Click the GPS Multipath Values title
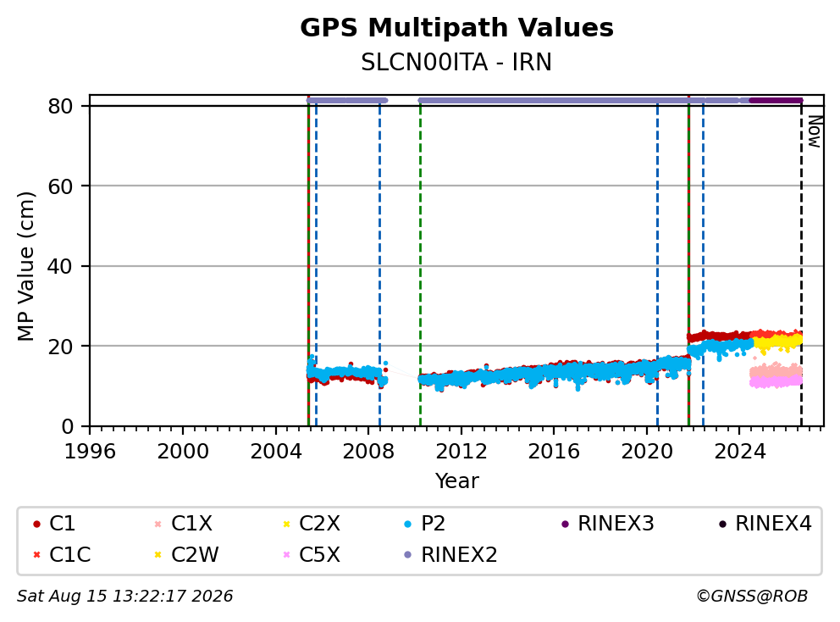 tap(456, 28)
